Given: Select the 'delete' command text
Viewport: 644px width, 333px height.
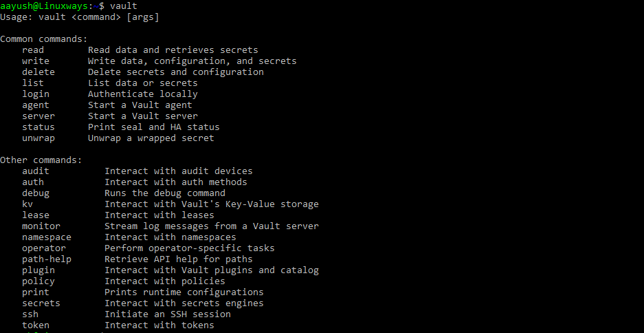Looking at the screenshot, I should (38, 72).
